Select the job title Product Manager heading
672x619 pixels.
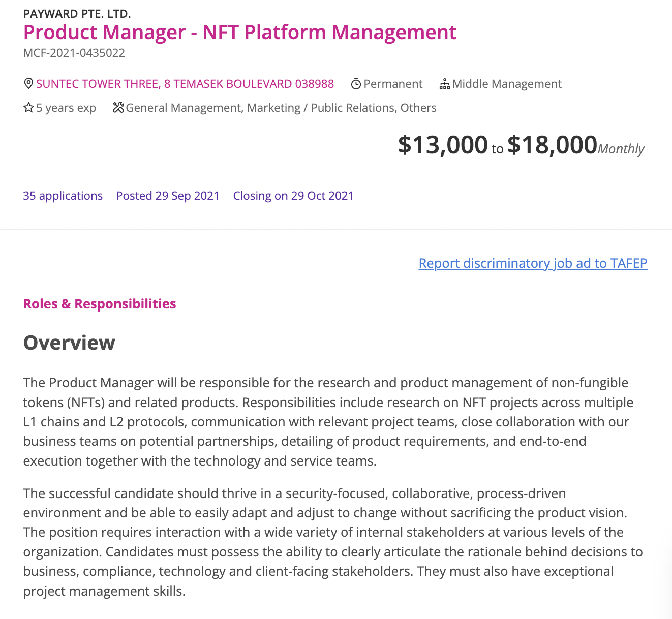(239, 33)
